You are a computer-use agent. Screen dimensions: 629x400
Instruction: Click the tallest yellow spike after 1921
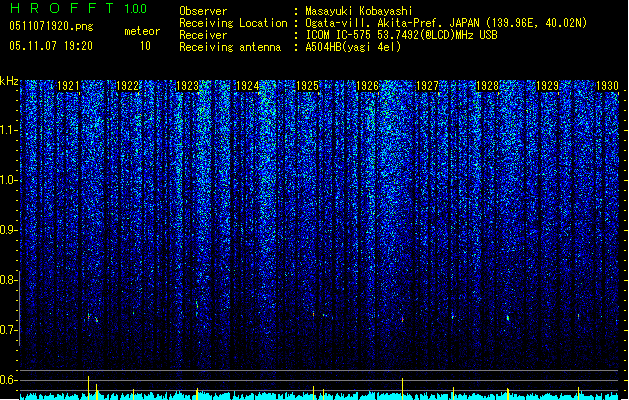click(89, 388)
